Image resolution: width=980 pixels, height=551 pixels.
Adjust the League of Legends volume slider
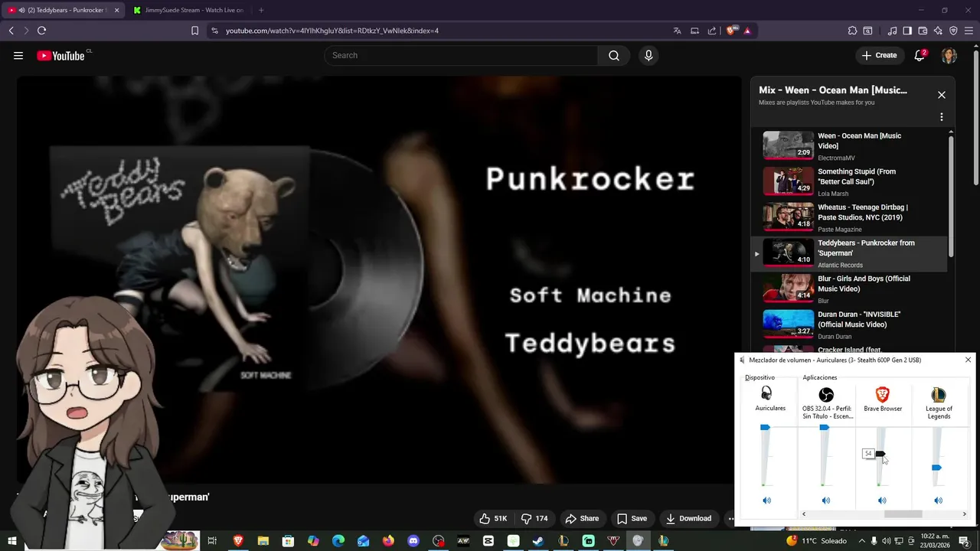click(936, 468)
